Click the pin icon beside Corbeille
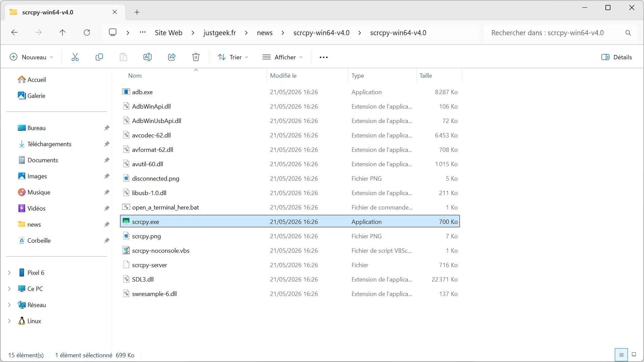 (107, 241)
